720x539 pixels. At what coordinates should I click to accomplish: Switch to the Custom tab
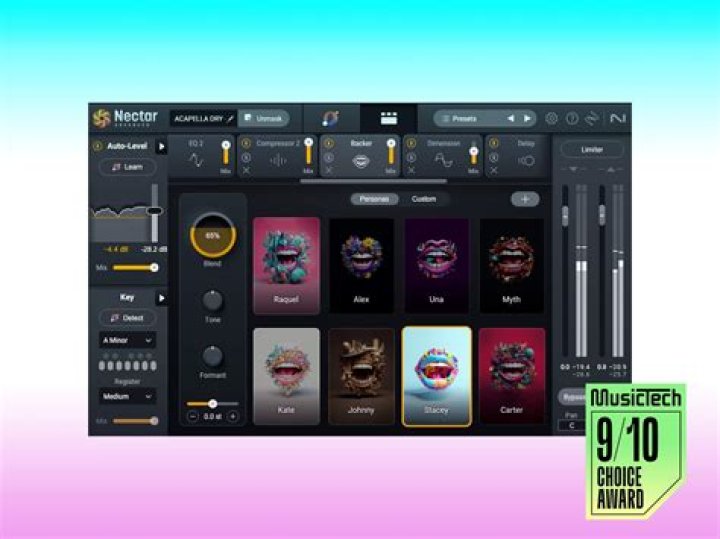click(423, 199)
